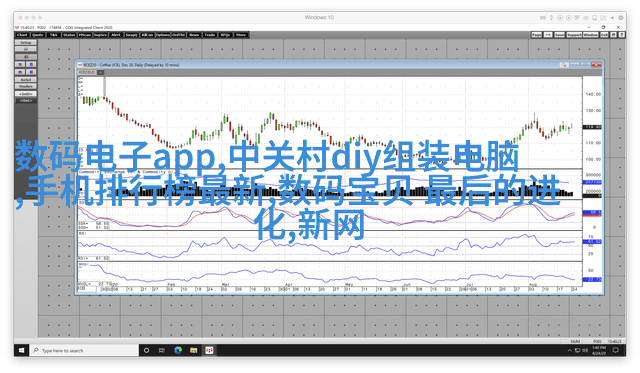Add a new chart tab with plus
This screenshot has height=373, width=640.
click(x=100, y=72)
